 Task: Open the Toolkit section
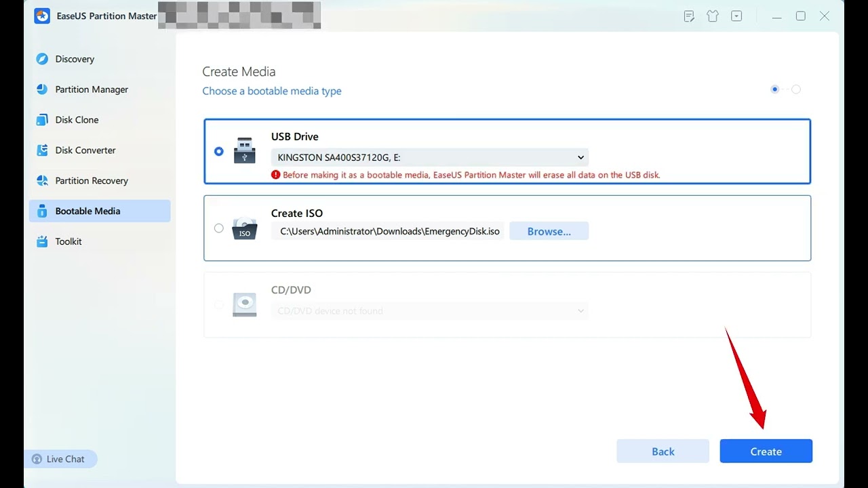click(100, 241)
